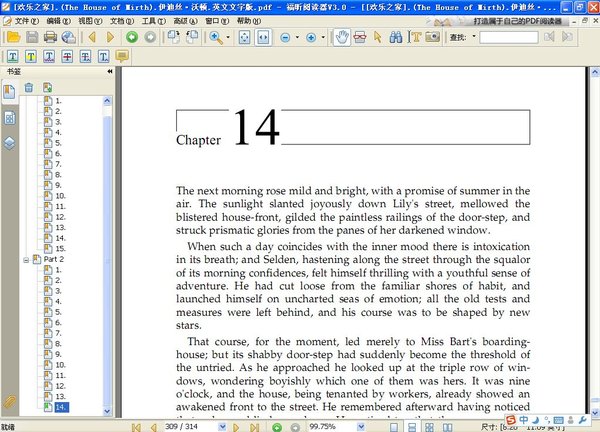Screen dimensions: 600x432
Task: Open dropdown beside magnifier zoom tool
Action: 228,37
